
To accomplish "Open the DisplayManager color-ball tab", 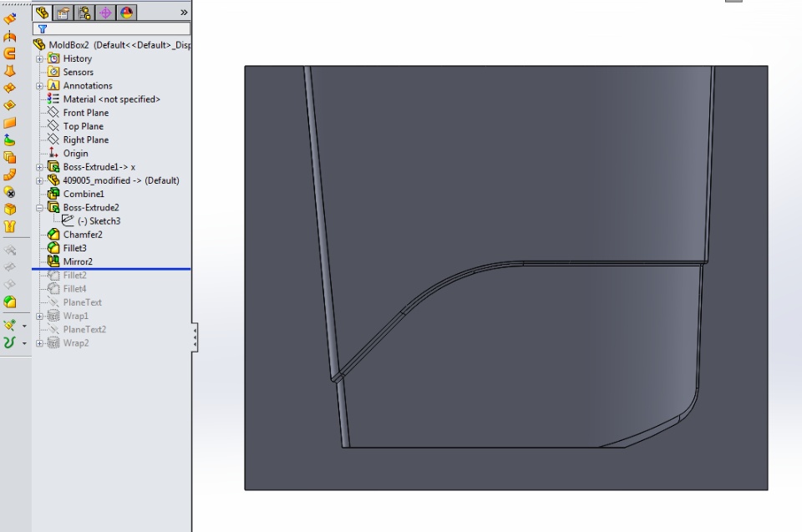I will click(x=126, y=13).
